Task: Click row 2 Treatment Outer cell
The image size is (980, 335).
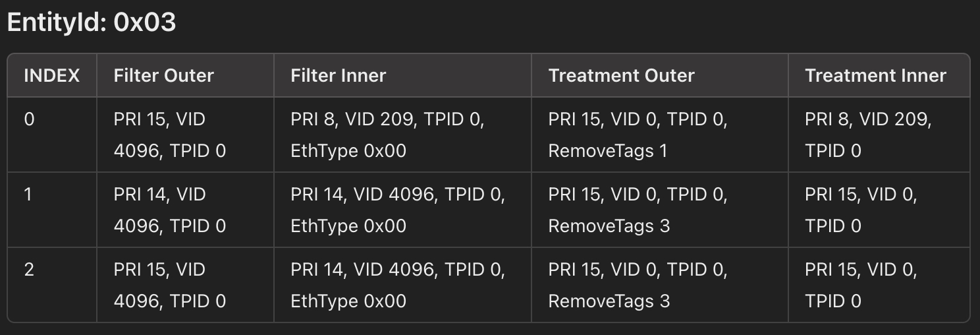Action: (659, 285)
